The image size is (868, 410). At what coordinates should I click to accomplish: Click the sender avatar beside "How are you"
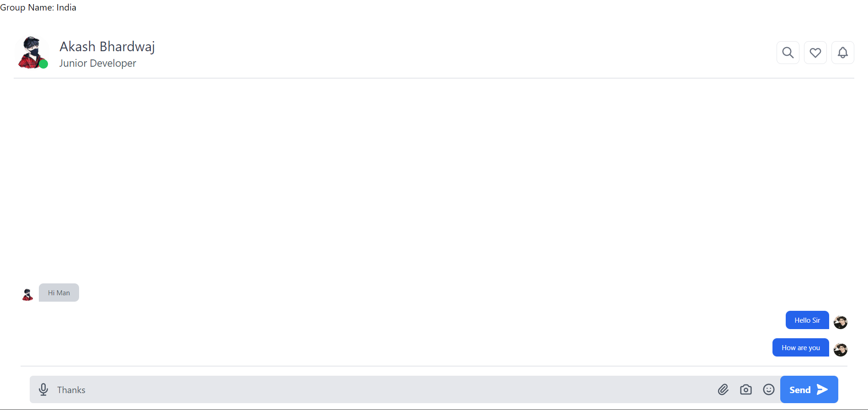pyautogui.click(x=841, y=350)
